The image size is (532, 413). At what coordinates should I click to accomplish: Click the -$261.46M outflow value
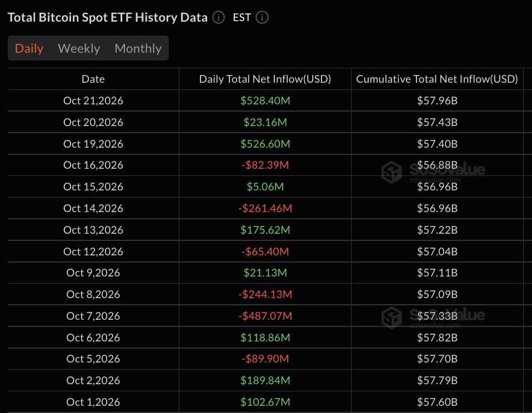coord(265,208)
